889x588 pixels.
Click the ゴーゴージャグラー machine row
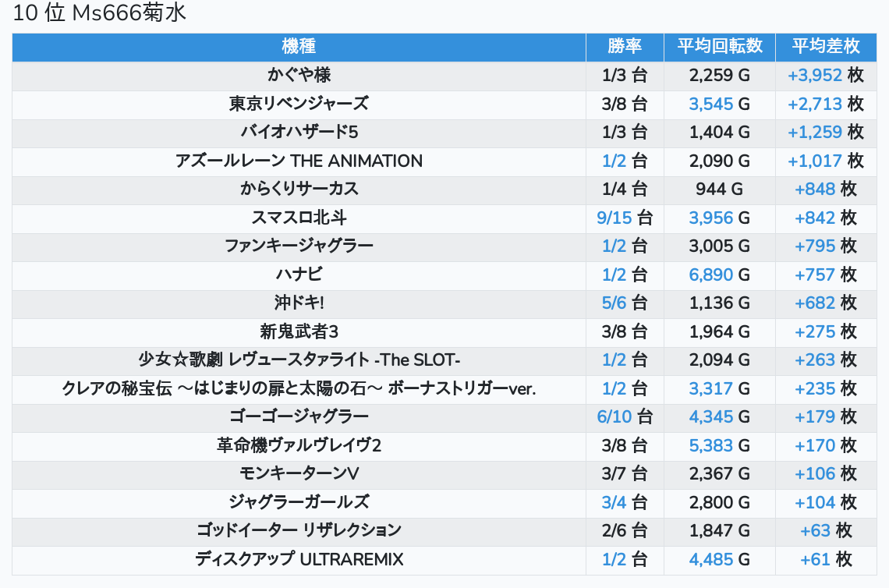(x=299, y=417)
